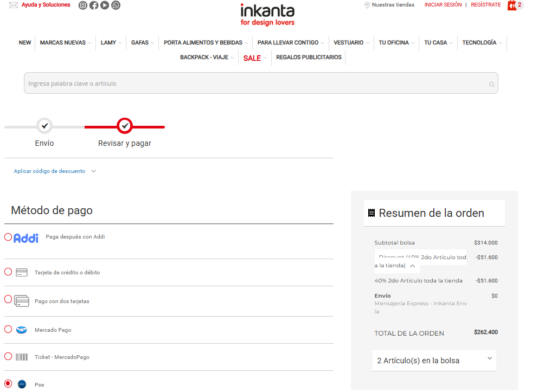Open PORTA ALIMENTOS Y BEBIDAS dropdown menu
The height and width of the screenshot is (392, 538).
pos(206,42)
